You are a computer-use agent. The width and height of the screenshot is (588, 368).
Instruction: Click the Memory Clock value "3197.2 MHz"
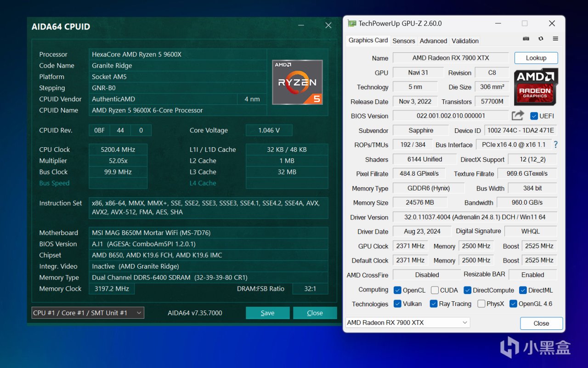click(112, 288)
